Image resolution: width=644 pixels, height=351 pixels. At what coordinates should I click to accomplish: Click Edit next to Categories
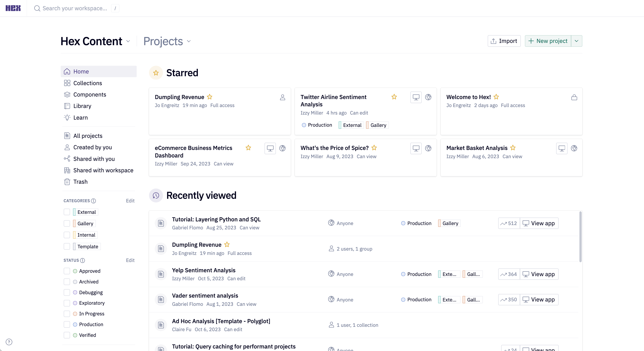click(130, 201)
